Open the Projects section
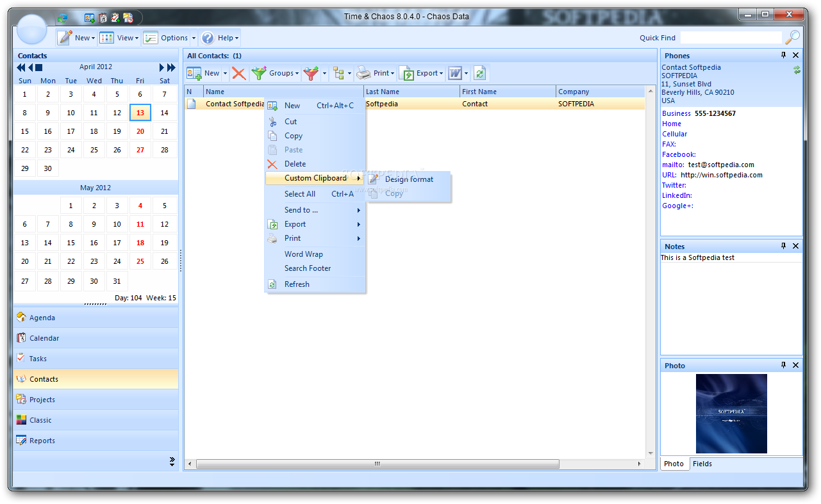This screenshot has width=821, height=504. tap(95, 400)
